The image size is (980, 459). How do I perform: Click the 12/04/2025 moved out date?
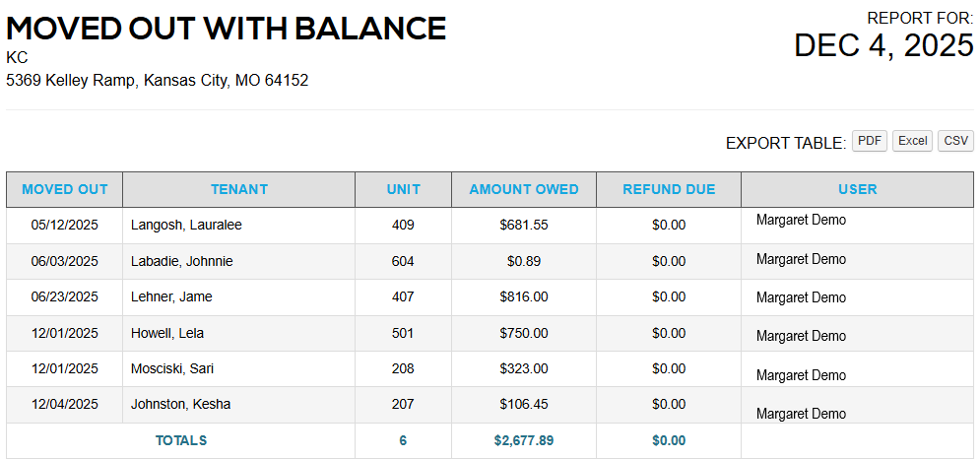[x=65, y=404]
